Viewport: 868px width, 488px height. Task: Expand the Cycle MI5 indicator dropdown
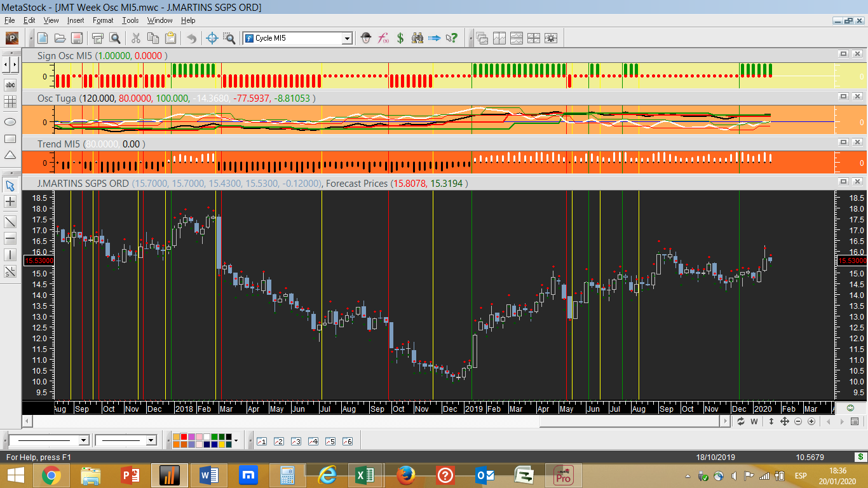click(x=347, y=38)
